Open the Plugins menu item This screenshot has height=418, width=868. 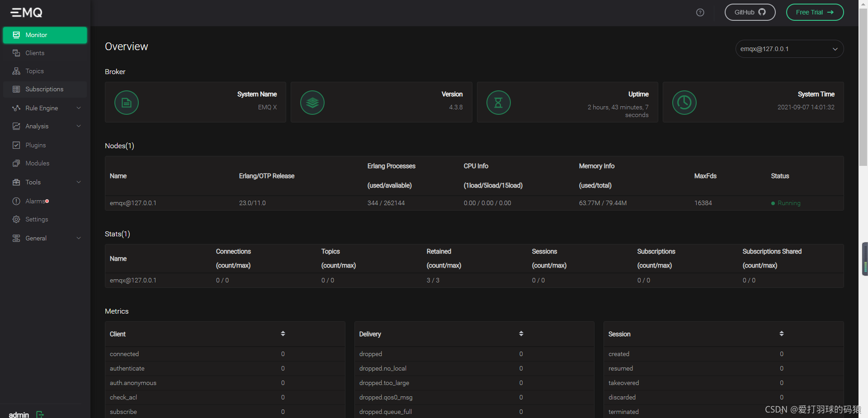click(45, 145)
